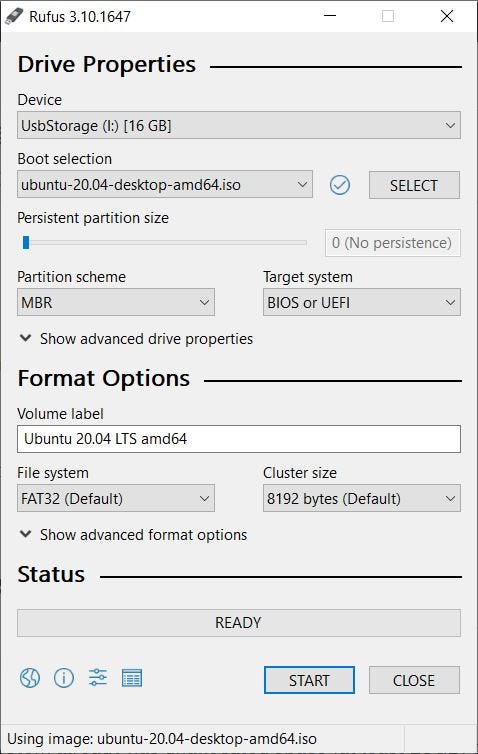The width and height of the screenshot is (478, 754).
Task: Minimize the Rufus window
Action: (330, 16)
